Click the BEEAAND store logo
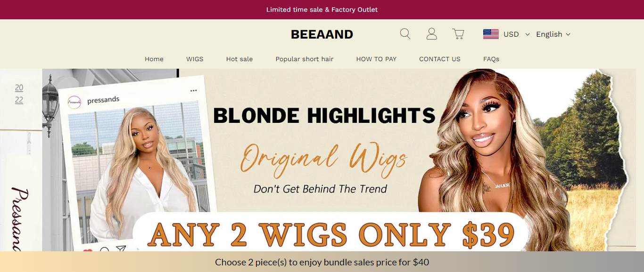 click(x=322, y=34)
